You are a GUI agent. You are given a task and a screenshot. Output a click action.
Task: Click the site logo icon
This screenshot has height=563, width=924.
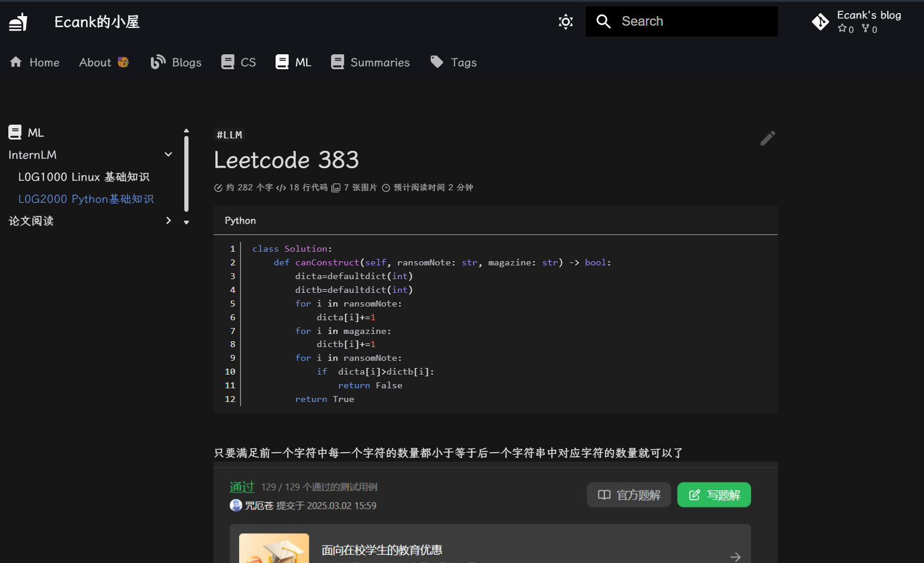(x=18, y=22)
